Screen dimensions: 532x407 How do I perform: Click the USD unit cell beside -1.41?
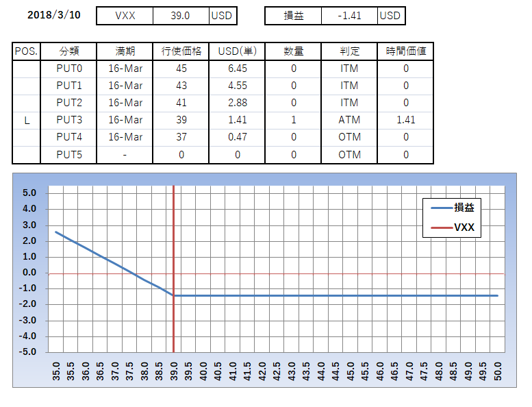tap(391, 16)
